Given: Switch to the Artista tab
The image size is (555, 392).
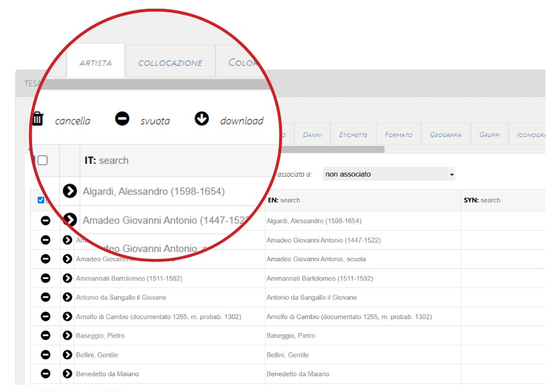Looking at the screenshot, I should coord(95,62).
